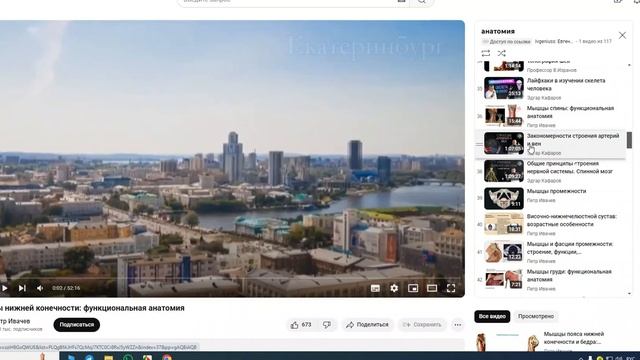Open the three-dot more actions menu
This screenshot has width=640, height=360.
pyautogui.click(x=458, y=325)
